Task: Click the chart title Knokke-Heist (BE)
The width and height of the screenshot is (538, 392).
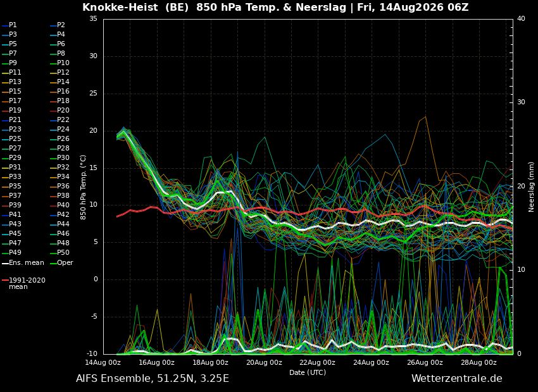Action: pyautogui.click(x=135, y=7)
